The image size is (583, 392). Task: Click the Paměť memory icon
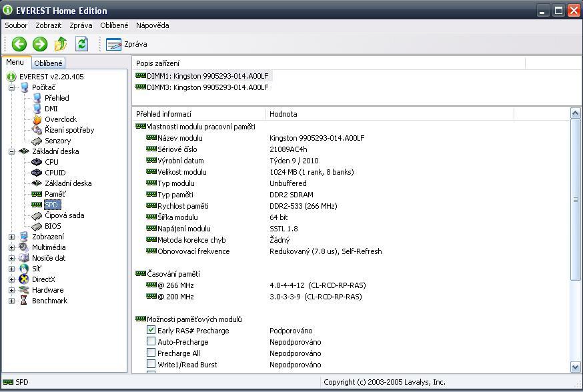37,194
